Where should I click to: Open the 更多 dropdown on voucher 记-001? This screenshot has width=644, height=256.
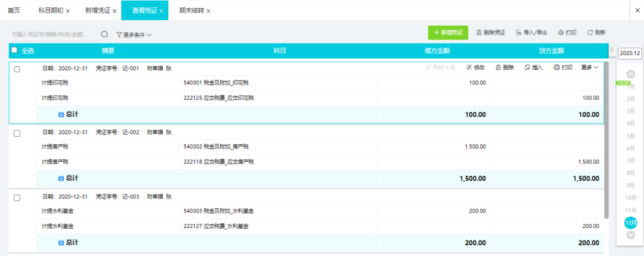590,68
